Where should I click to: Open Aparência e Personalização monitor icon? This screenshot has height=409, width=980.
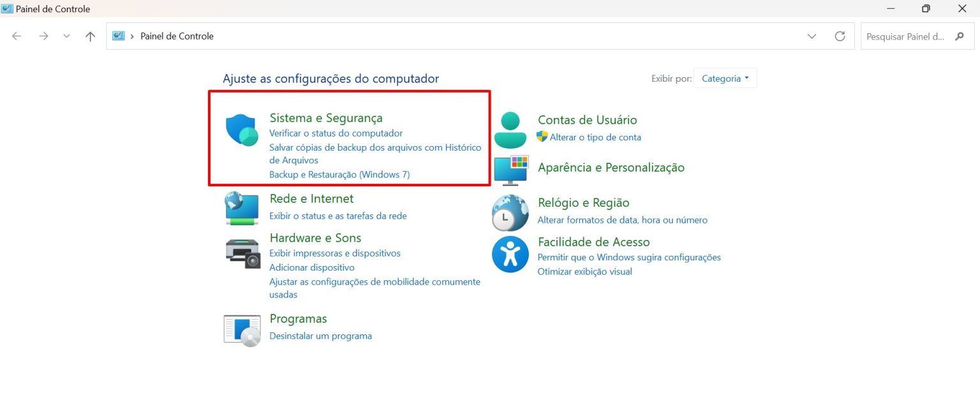click(509, 170)
